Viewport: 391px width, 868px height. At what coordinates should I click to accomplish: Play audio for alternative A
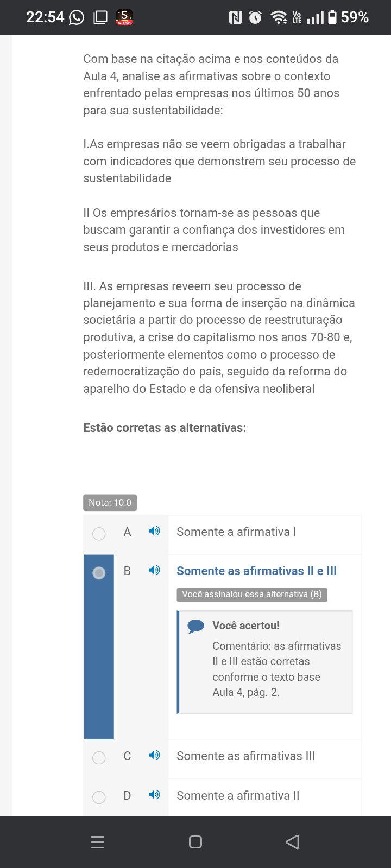pos(154,531)
